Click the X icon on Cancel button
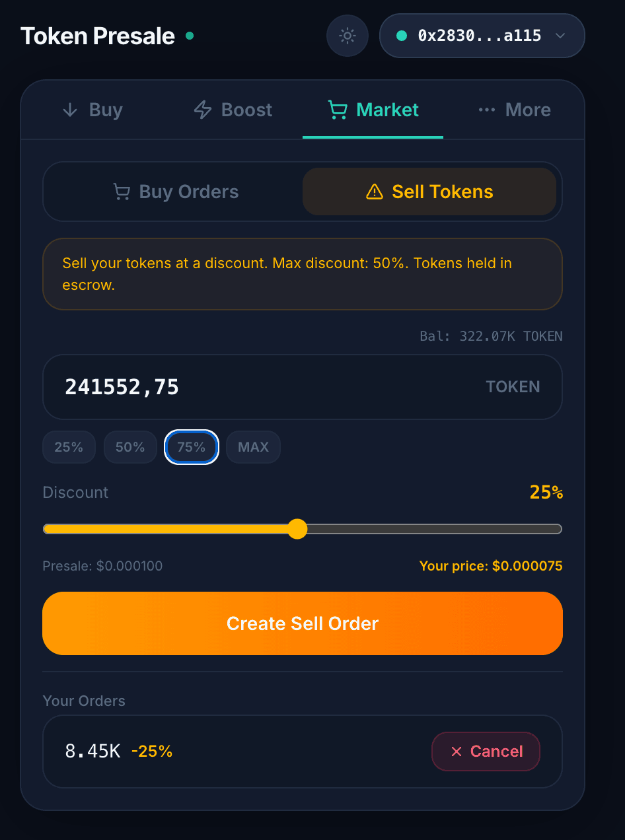Viewport: 625px width, 840px height. point(456,752)
